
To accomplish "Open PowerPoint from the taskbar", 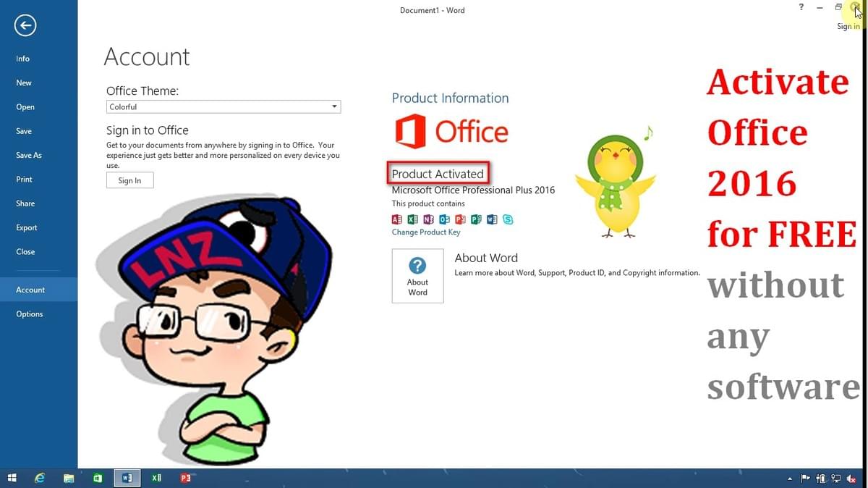I will [x=185, y=478].
